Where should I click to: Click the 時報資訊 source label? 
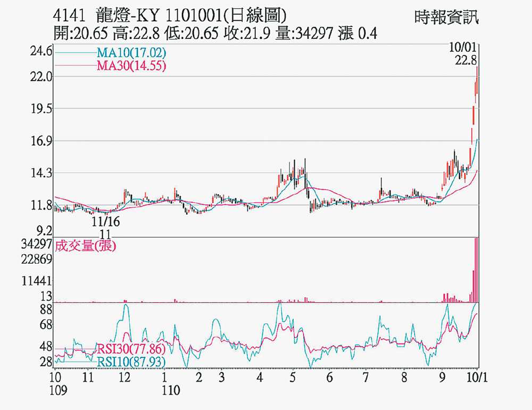[x=446, y=18]
